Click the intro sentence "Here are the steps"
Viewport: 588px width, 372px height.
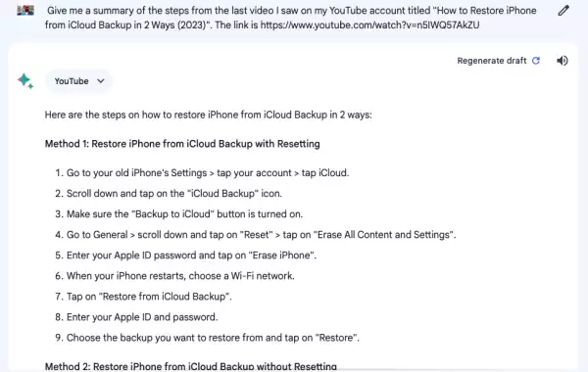coord(208,115)
